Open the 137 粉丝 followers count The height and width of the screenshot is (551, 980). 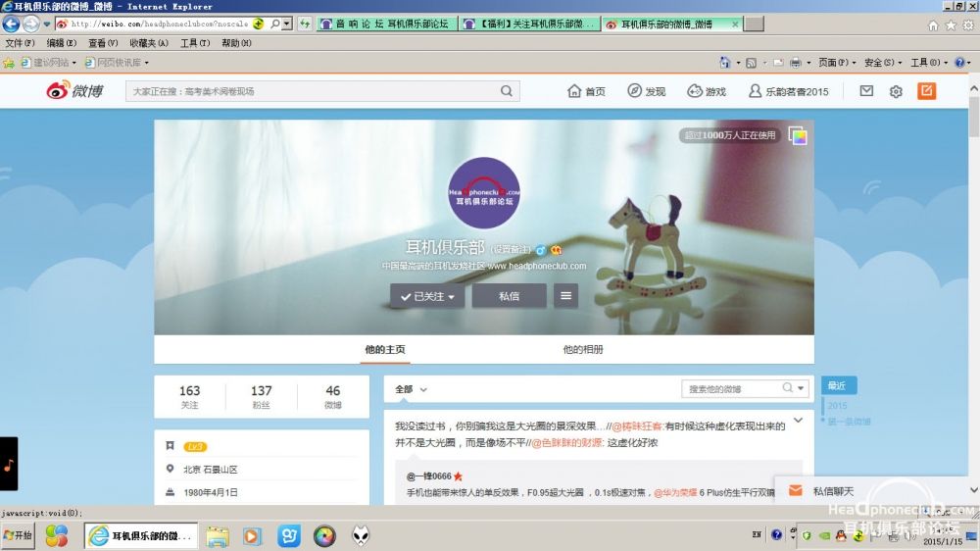point(262,396)
